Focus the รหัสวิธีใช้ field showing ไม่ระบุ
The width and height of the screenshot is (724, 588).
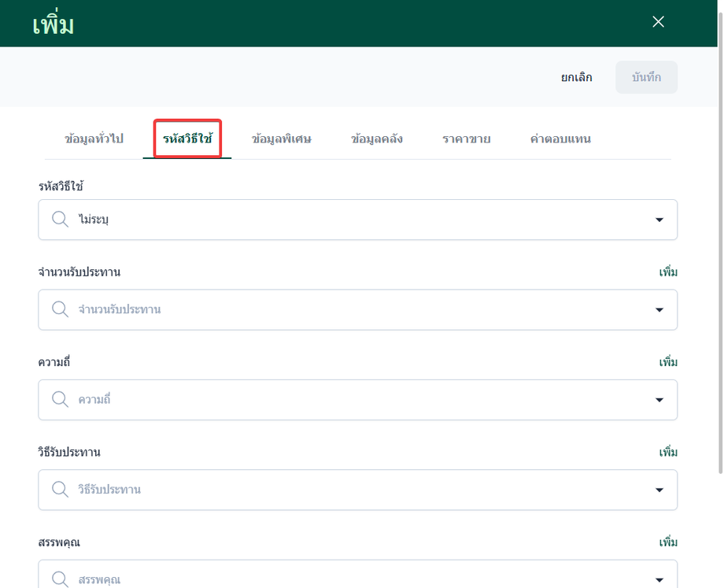pos(358,220)
